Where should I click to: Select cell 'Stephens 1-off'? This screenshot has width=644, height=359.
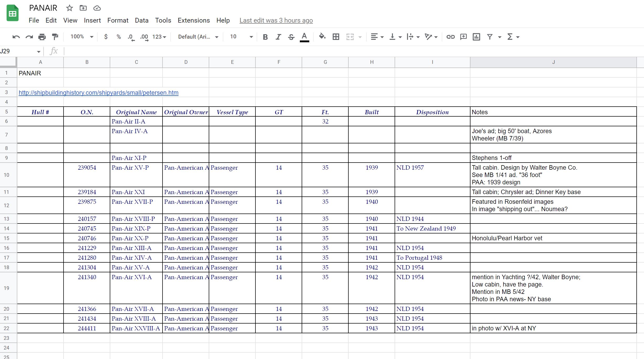click(x=553, y=158)
